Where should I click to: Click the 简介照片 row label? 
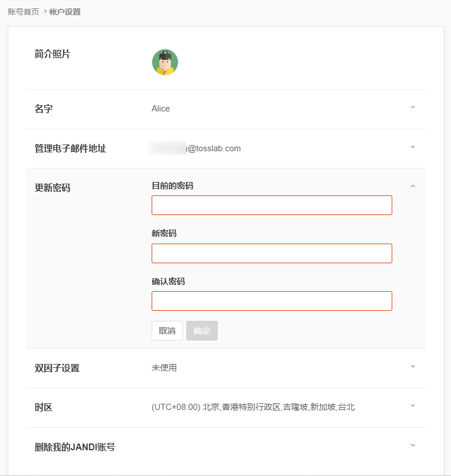pyautogui.click(x=53, y=54)
